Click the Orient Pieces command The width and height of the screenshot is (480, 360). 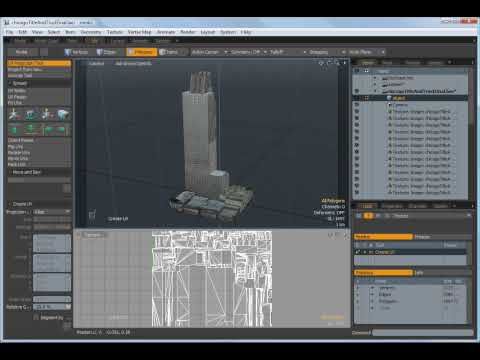coord(39,140)
